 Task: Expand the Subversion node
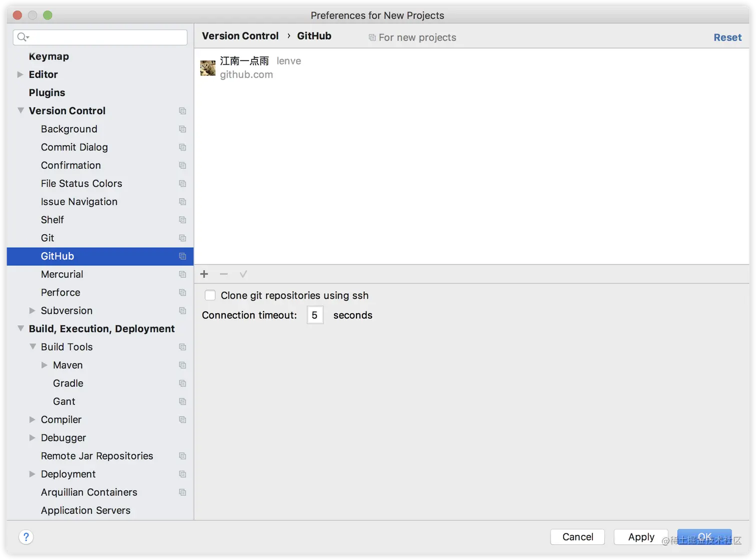coord(32,311)
